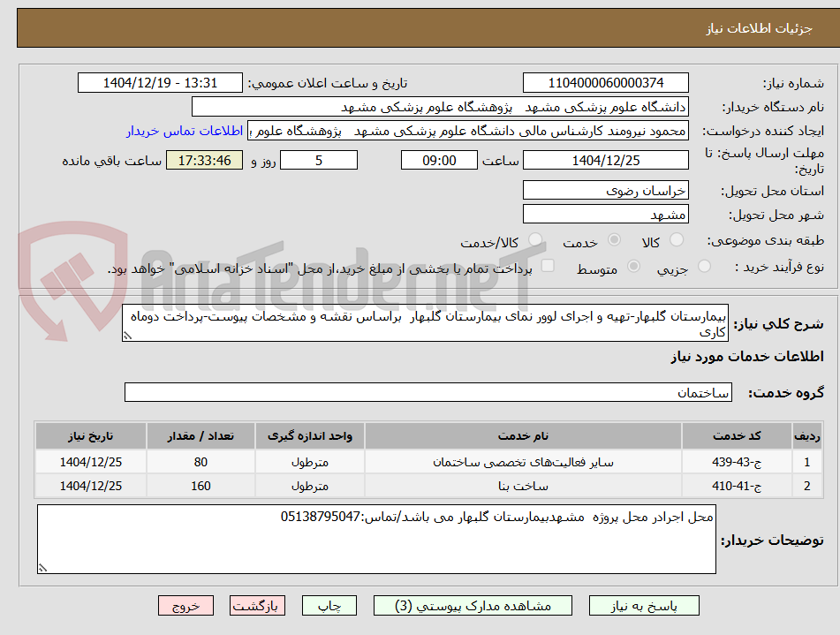This screenshot has height=635, width=840.
Task: Toggle the 'اسناد خزانه اسلامی' payment checkbox
Action: pos(548,266)
